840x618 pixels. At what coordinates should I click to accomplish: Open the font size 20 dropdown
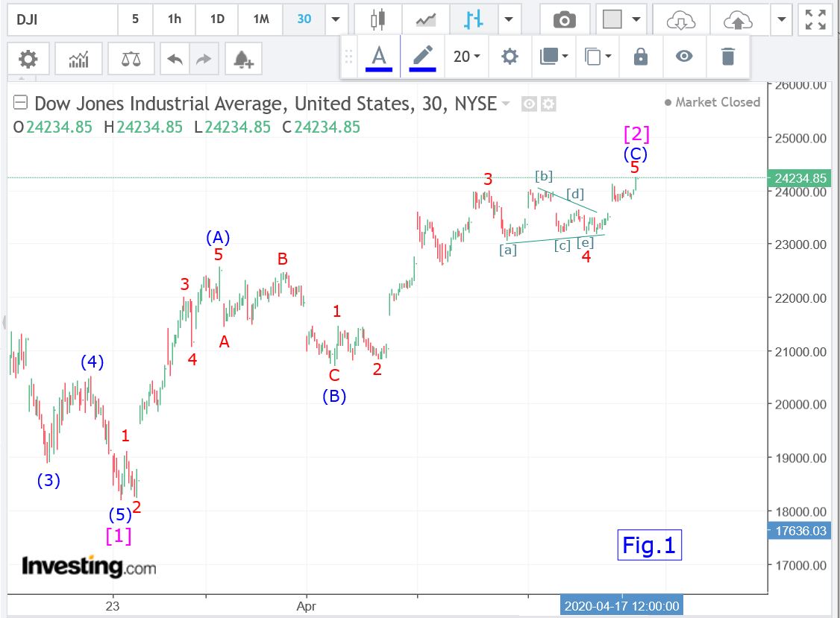pyautogui.click(x=466, y=56)
